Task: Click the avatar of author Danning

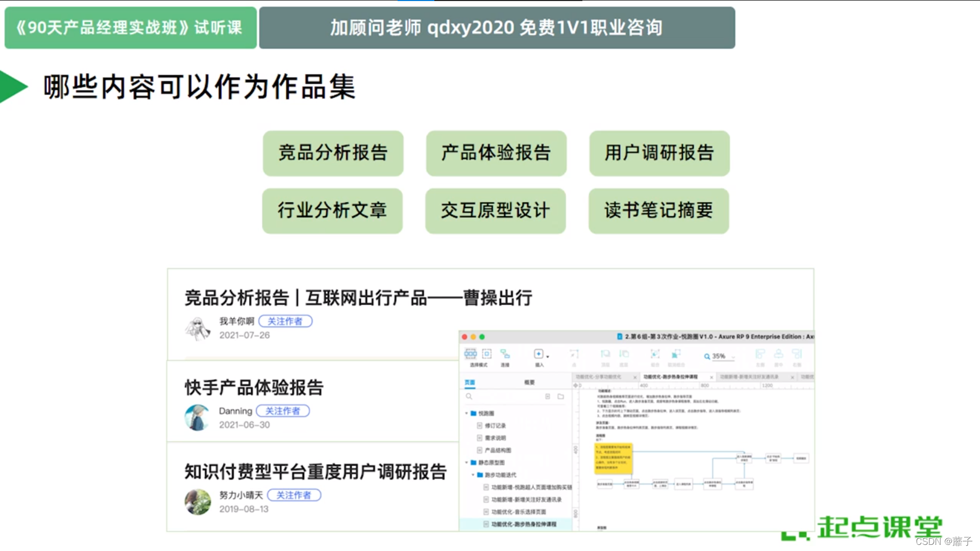Action: point(198,418)
